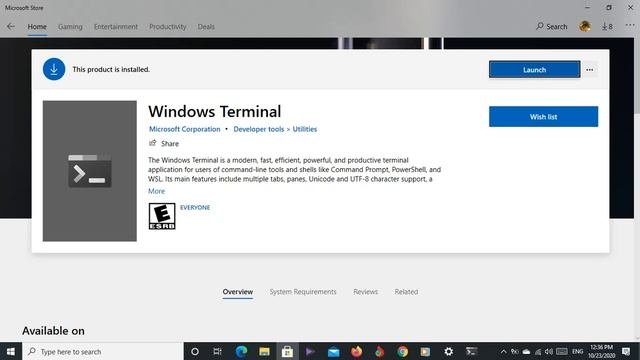
Task: Open Cortana from the taskbar
Action: tap(195, 351)
